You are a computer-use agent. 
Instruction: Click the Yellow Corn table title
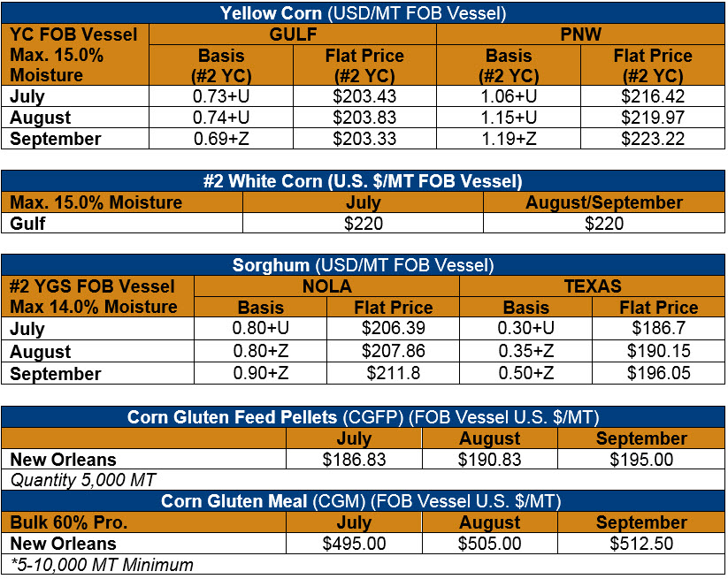363,13
